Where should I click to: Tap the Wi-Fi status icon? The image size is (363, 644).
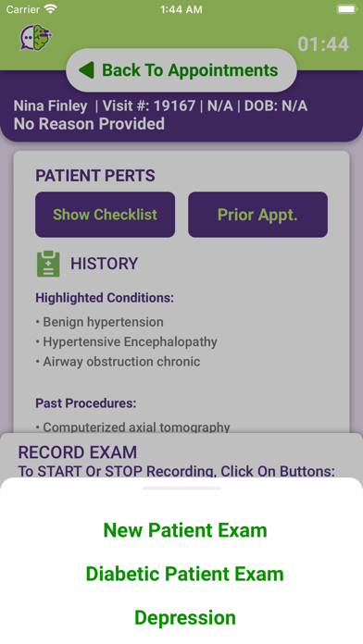click(51, 9)
